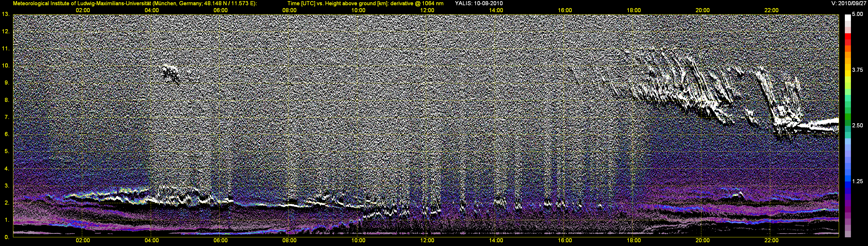868x246 pixels.
Task: Pick the 7. km height axis label
Action: coord(7,117)
